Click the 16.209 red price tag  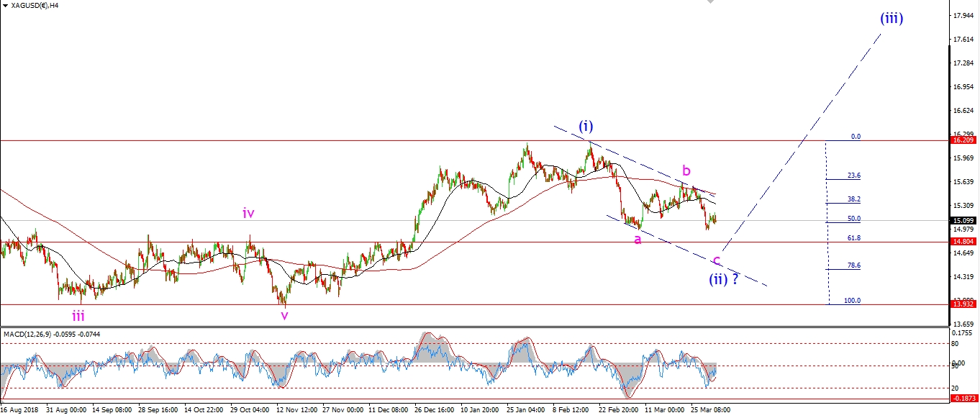click(963, 142)
